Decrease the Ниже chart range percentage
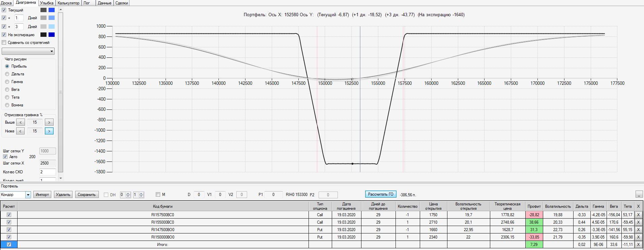The height and width of the screenshot is (250, 644). pyautogui.click(x=21, y=131)
